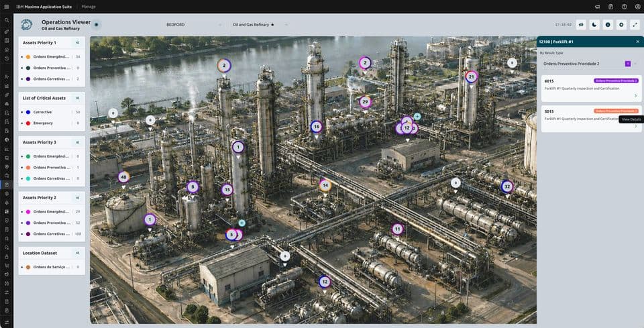
Task: Toggle Ordens Corretivas row in Assets Priority 1
Action: click(x=52, y=79)
